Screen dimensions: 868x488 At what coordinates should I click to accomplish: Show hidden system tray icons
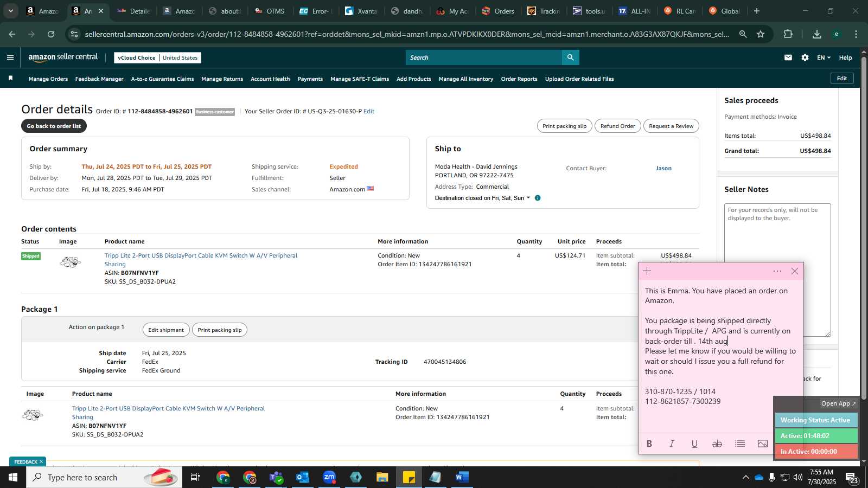(x=745, y=477)
